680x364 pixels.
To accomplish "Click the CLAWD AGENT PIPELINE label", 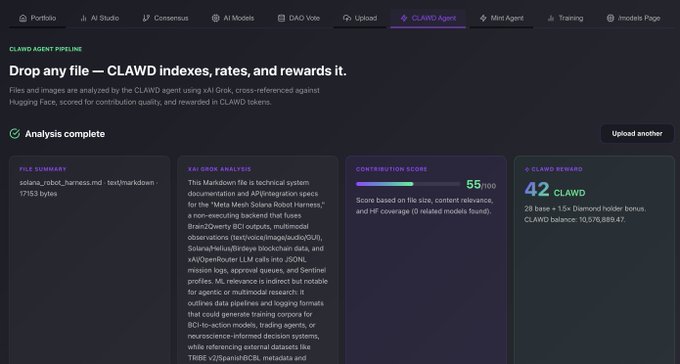I will [x=46, y=49].
